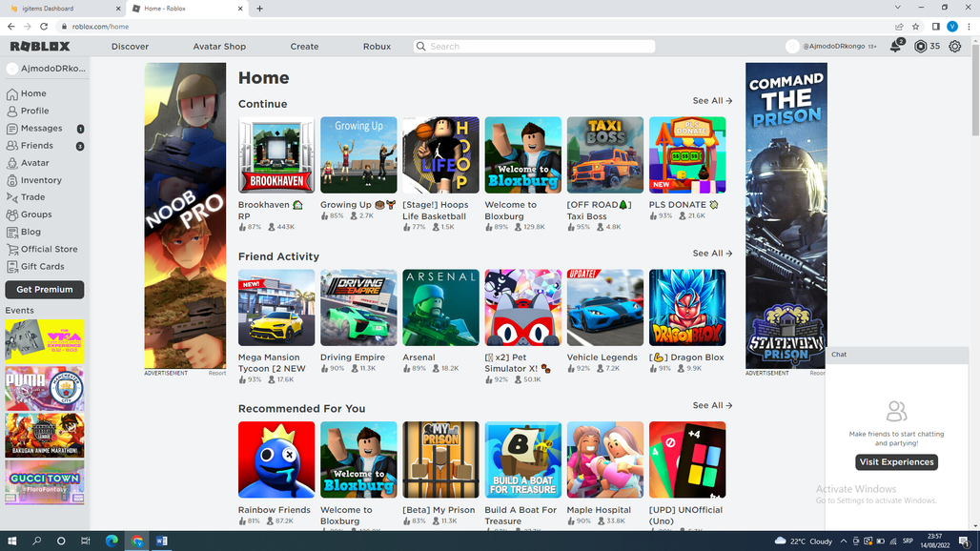Open the Gift Cards sidebar icon
Screen dimensions: 980x551
[11, 267]
